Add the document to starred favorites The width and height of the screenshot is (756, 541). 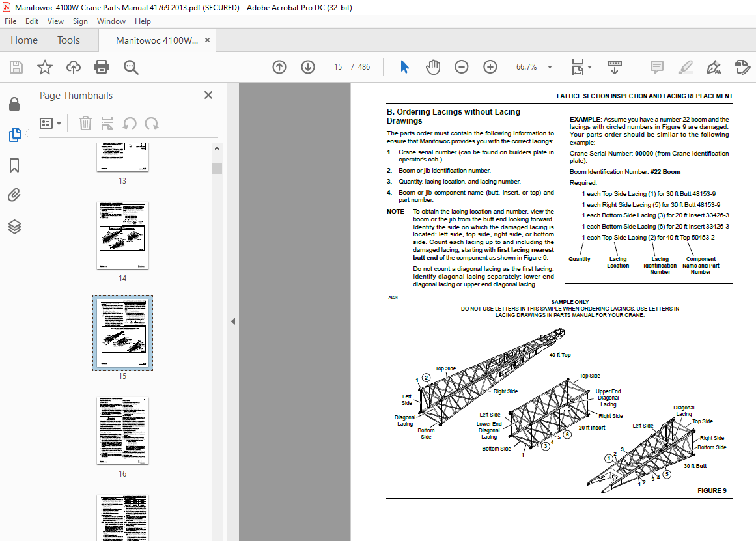[x=45, y=67]
